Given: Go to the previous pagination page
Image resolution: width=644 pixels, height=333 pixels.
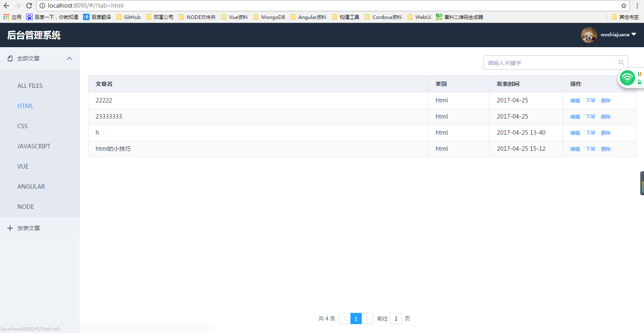Looking at the screenshot, I should (x=345, y=318).
